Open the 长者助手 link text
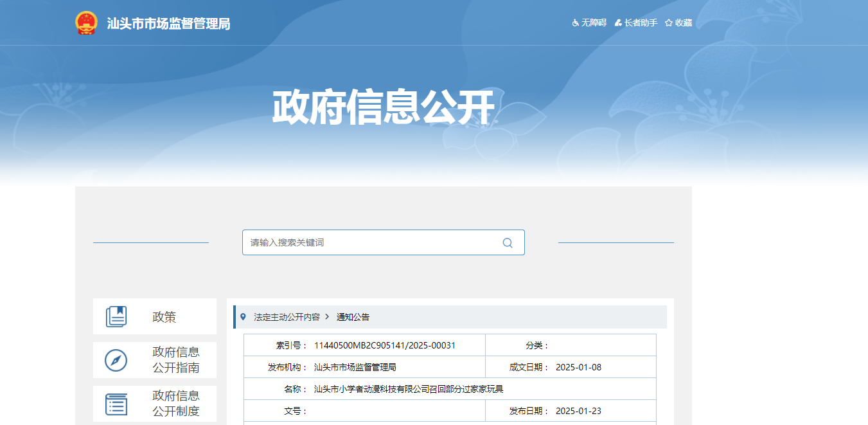This screenshot has height=425, width=868. (641, 23)
